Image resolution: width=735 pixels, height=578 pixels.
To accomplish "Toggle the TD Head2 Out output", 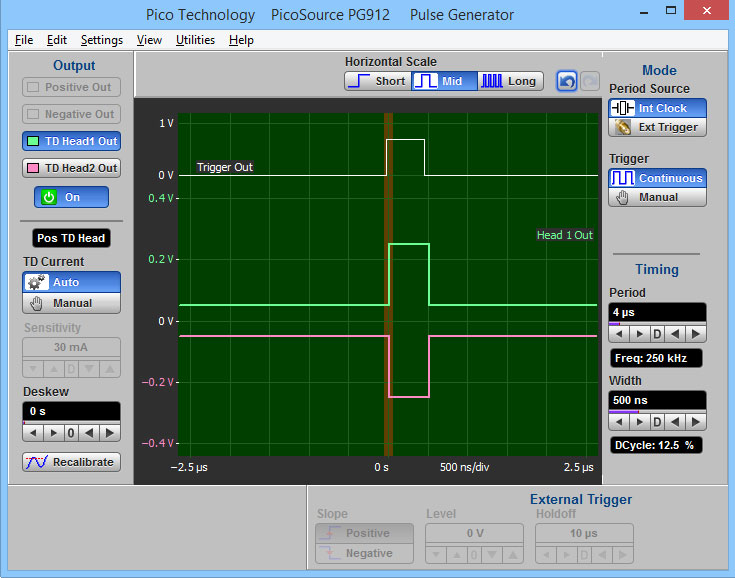I will 71,168.
